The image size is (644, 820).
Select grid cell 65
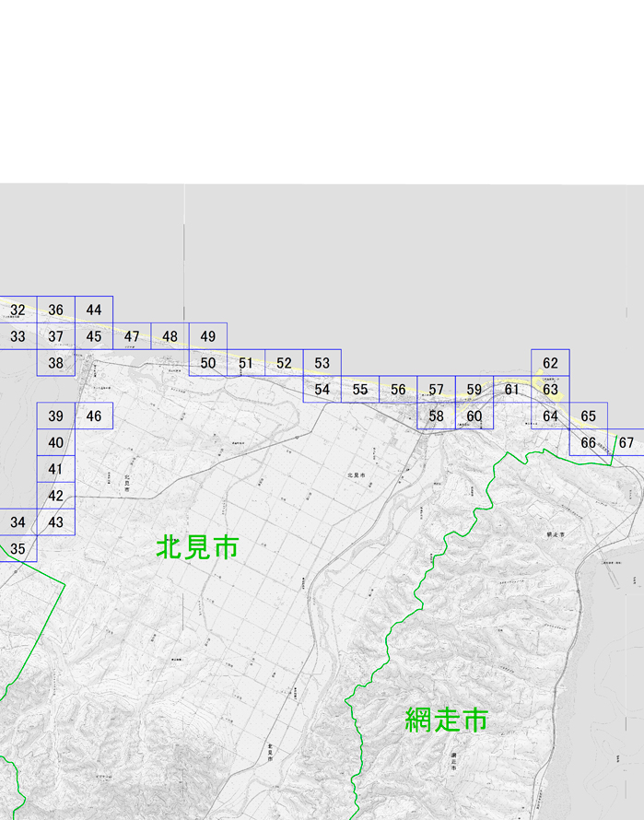pos(589,416)
